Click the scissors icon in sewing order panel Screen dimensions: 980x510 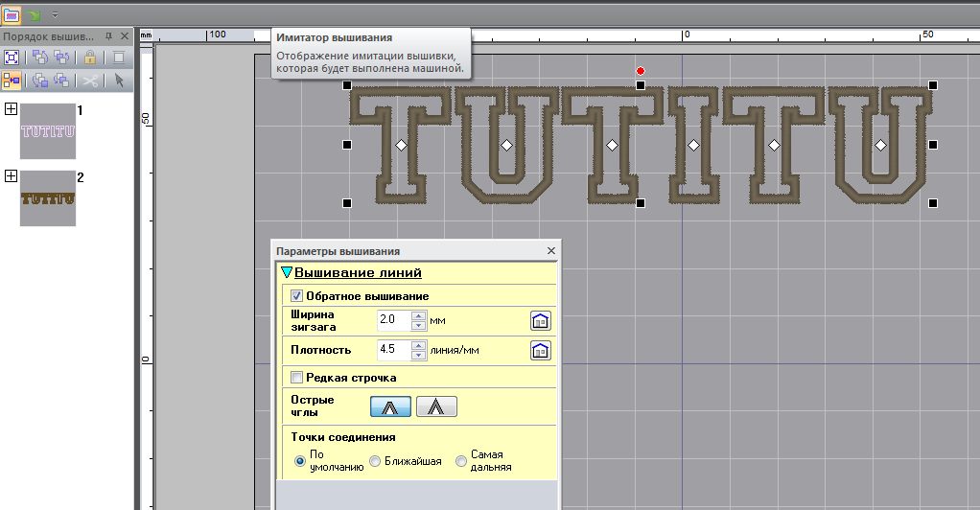89,81
